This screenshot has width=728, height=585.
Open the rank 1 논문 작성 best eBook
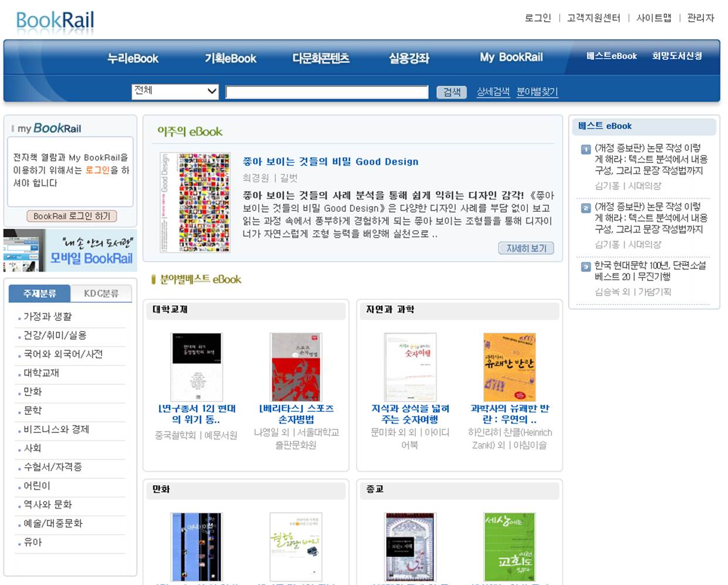[651, 159]
